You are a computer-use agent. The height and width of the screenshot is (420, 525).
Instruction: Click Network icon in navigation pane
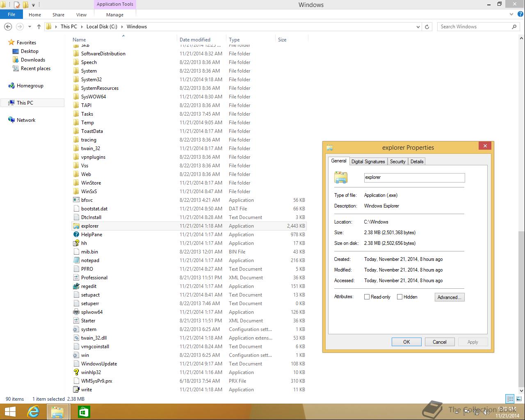click(11, 120)
